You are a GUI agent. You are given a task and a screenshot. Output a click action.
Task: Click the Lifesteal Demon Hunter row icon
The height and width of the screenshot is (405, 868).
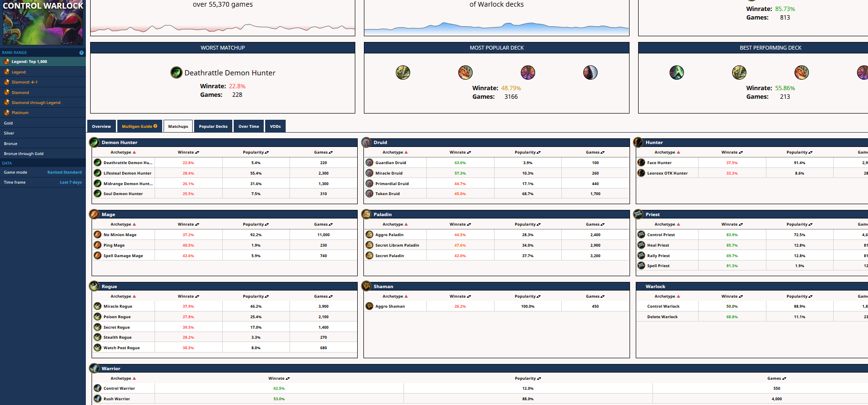coord(98,173)
